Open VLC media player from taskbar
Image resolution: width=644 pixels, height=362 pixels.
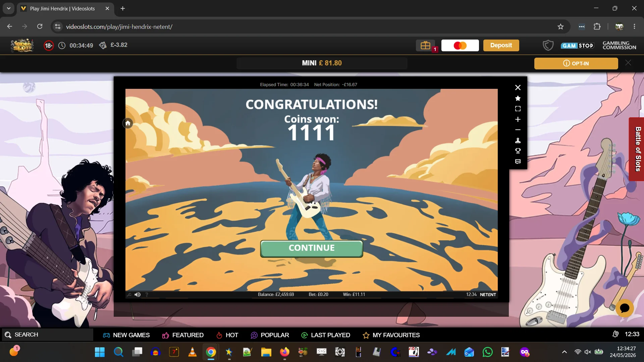(x=192, y=352)
